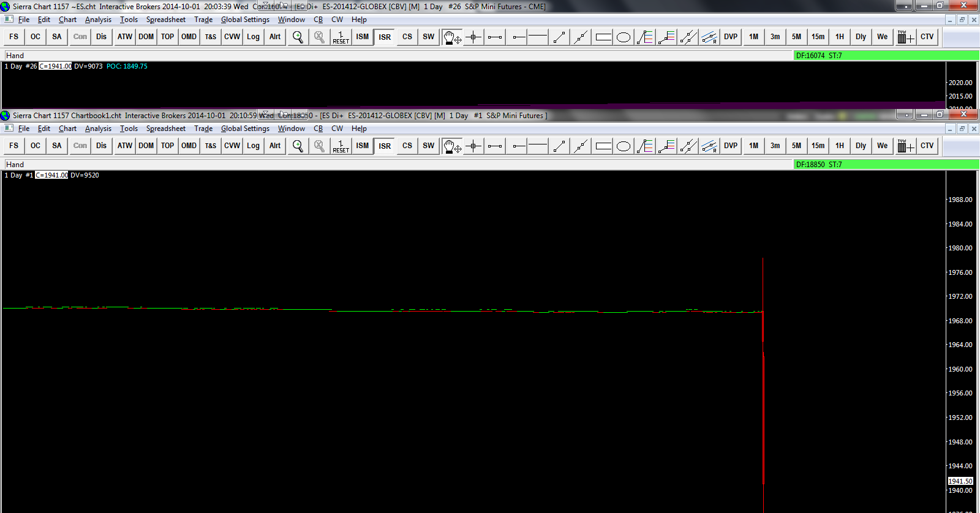Select the Hand tool in the lower Chartbook1 toolbar
The image size is (980, 513).
452,146
